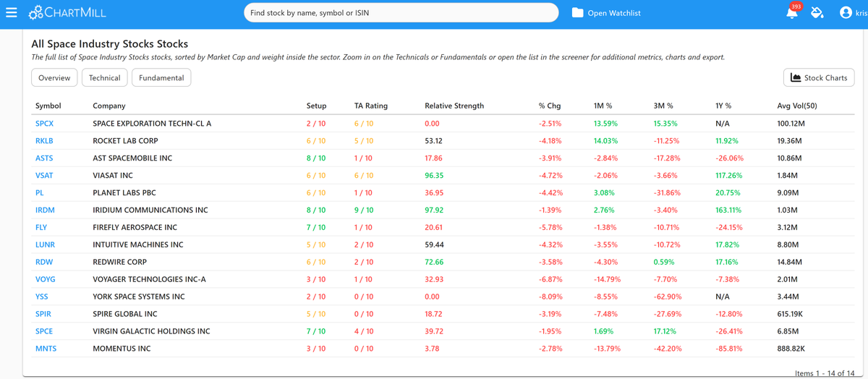Click SPACE EXPLORATION TECHN-CL A name
The height and width of the screenshot is (379, 868).
tap(153, 124)
